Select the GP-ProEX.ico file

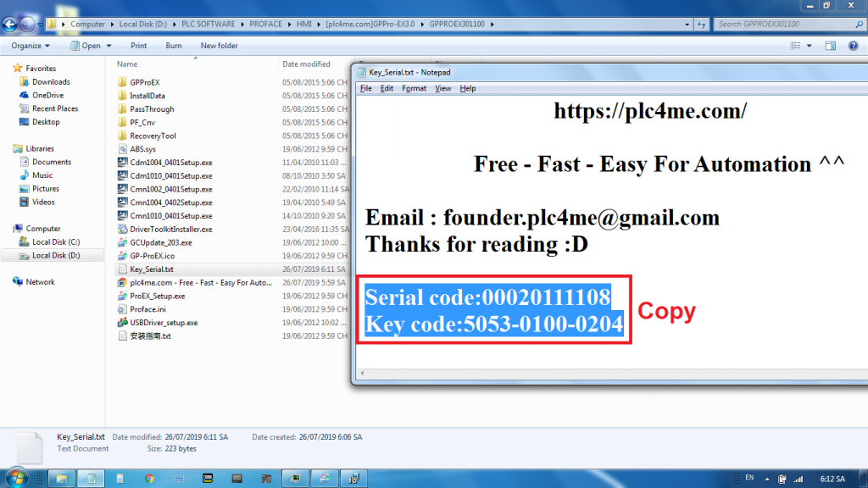[x=152, y=255]
